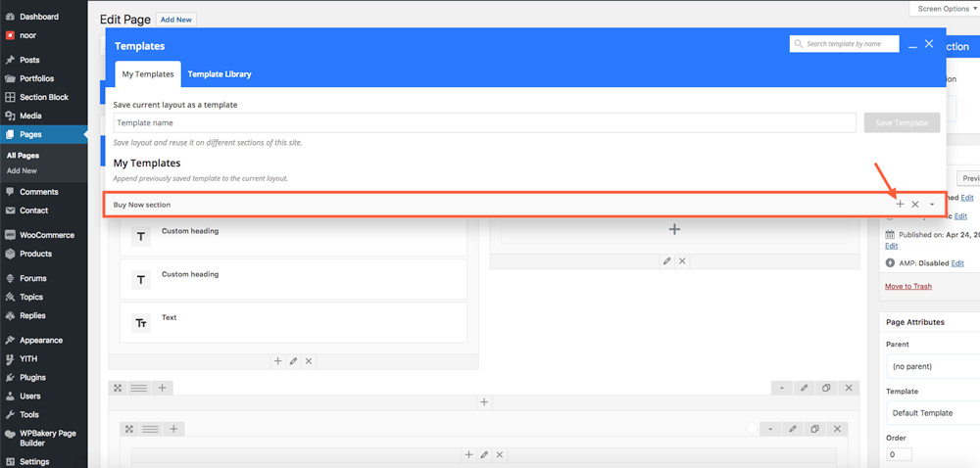Expand the Buy Now section template preview
The width and height of the screenshot is (980, 468).
pos(932,205)
